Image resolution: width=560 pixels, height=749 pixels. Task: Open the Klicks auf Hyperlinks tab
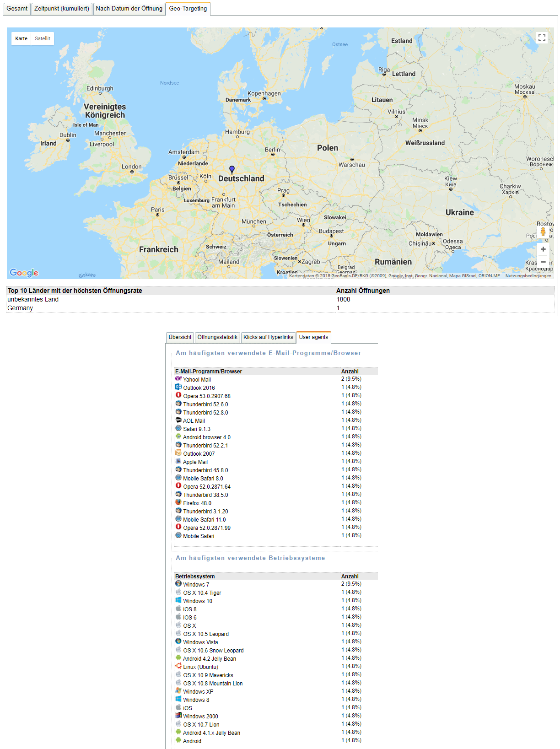pyautogui.click(x=268, y=337)
